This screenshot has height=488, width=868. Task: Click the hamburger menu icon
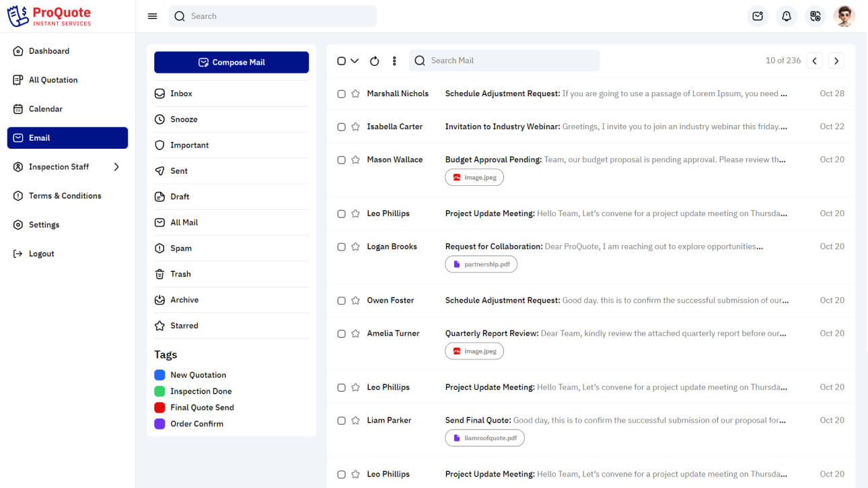coord(152,16)
